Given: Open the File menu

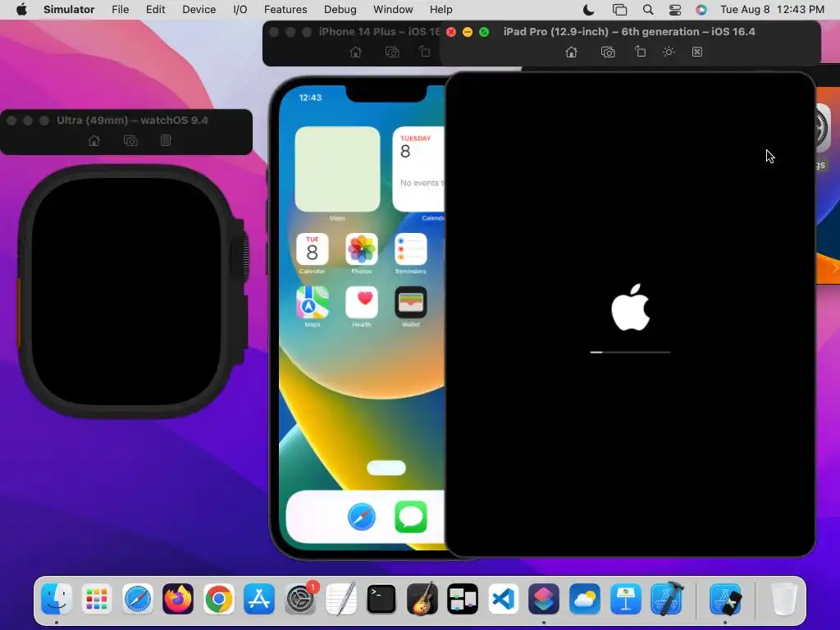Looking at the screenshot, I should click(120, 10).
